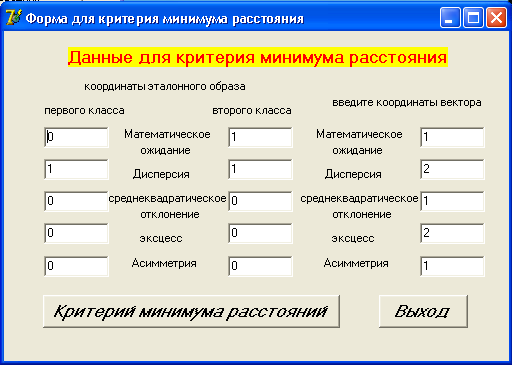
Task: Click the 'Дисперсия' label in the vector column
Action: (x=353, y=174)
